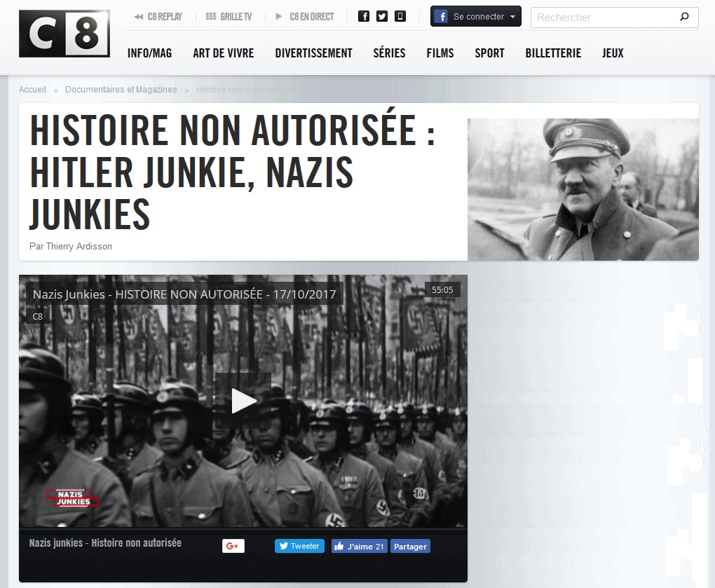
Task: Open the Facebook page icon
Action: click(x=364, y=15)
